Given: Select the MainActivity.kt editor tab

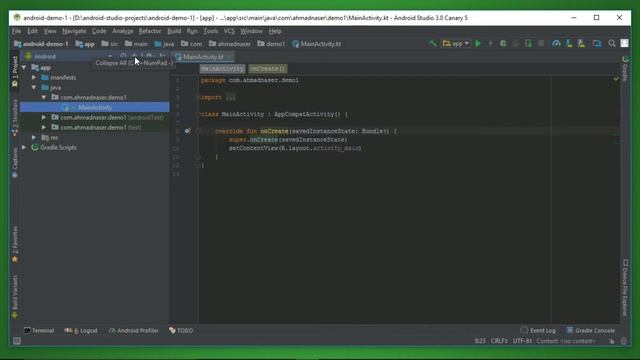Looking at the screenshot, I should point(203,57).
